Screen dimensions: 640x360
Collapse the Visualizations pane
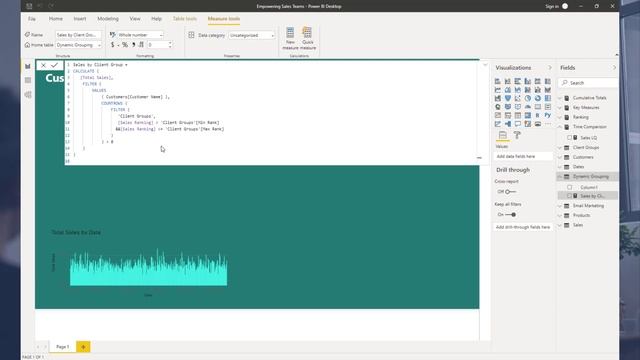550,68
